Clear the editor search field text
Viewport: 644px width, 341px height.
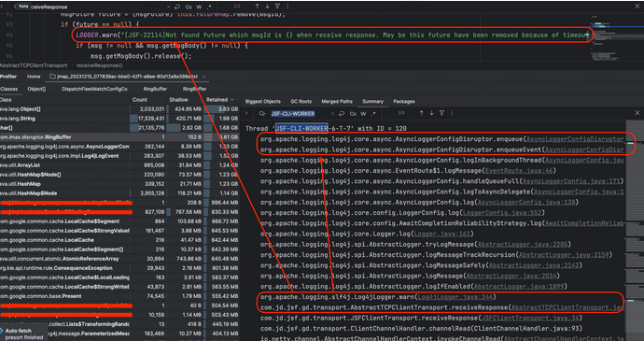click(168, 7)
